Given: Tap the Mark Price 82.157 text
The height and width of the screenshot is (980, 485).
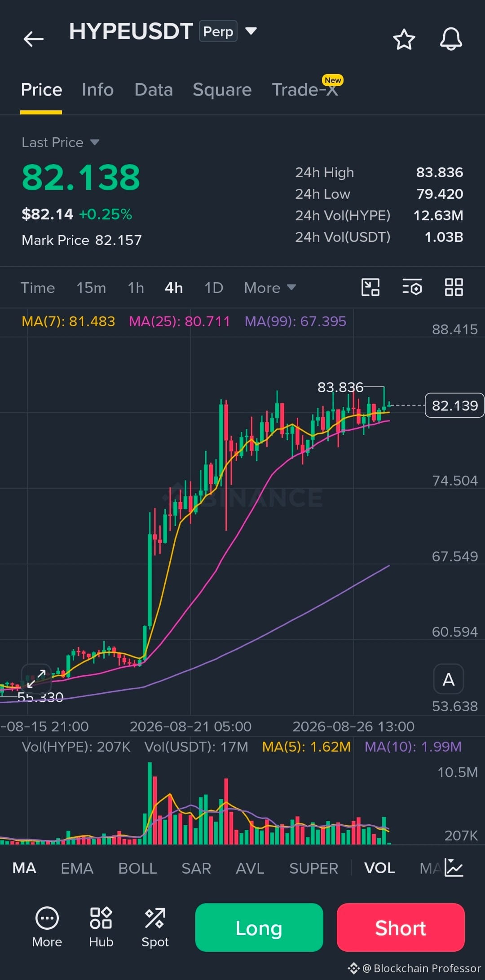Looking at the screenshot, I should (x=82, y=240).
